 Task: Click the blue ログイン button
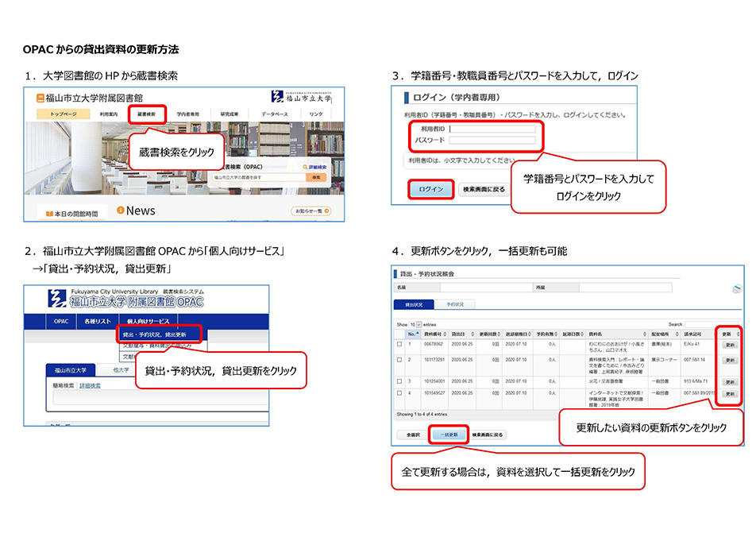(430, 189)
